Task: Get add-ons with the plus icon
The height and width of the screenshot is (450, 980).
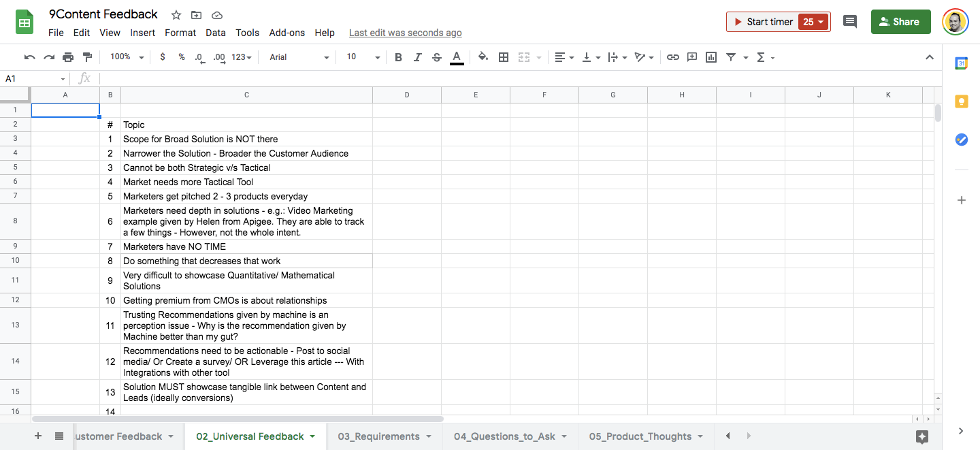Action: click(x=961, y=200)
